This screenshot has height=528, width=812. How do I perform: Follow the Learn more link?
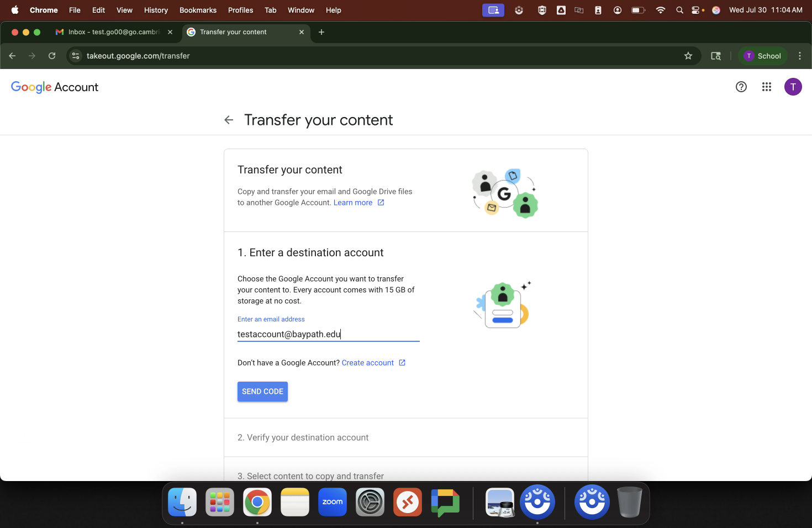(x=353, y=203)
